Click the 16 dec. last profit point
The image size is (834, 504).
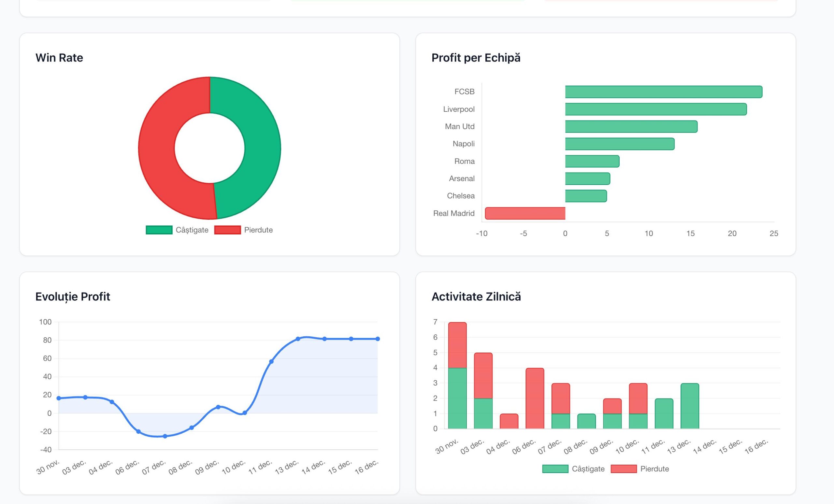378,339
